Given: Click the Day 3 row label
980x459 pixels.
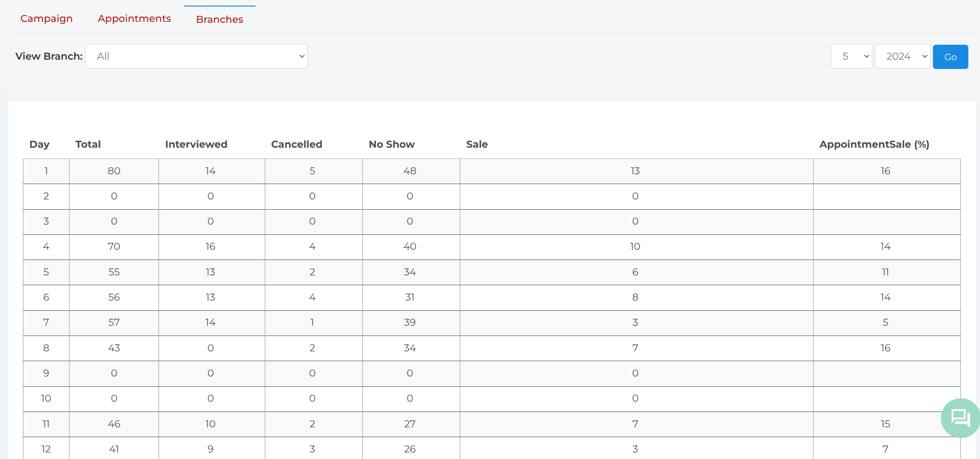Looking at the screenshot, I should pyautogui.click(x=46, y=221).
